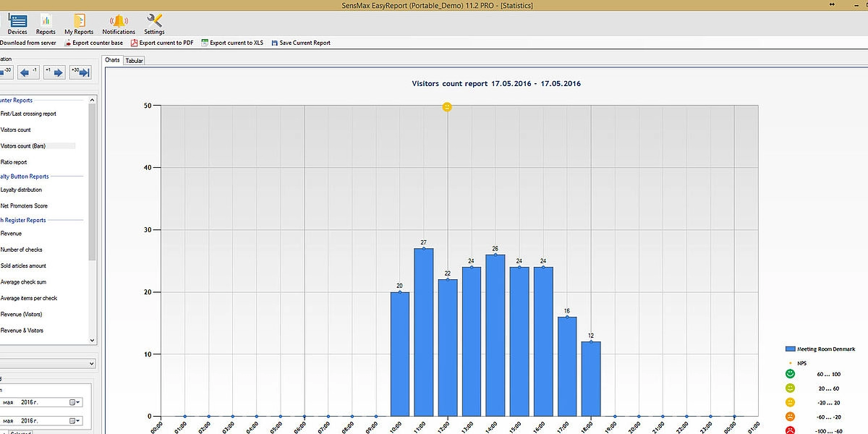
Task: Open the Notifications bell
Action: click(119, 23)
